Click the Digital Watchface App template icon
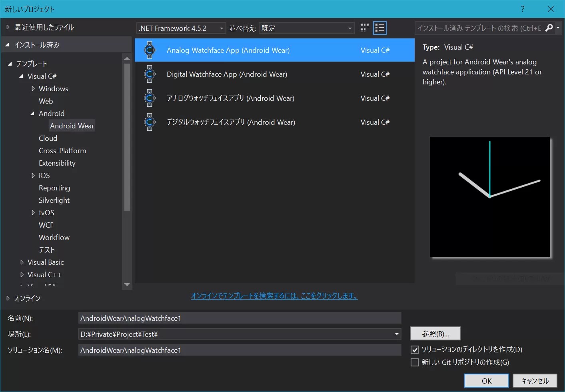Viewport: 565px width, 392px height. [x=150, y=74]
